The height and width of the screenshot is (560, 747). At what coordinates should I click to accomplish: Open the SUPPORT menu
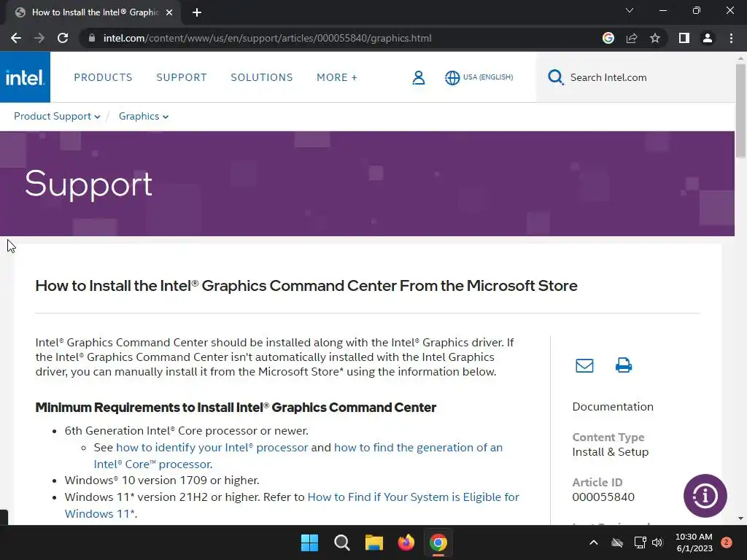pyautogui.click(x=182, y=77)
